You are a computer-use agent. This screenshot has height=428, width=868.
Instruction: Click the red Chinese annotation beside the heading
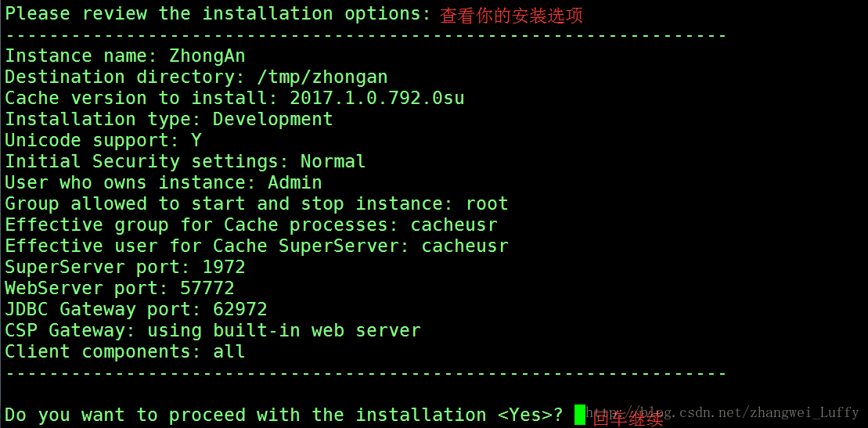(512, 16)
